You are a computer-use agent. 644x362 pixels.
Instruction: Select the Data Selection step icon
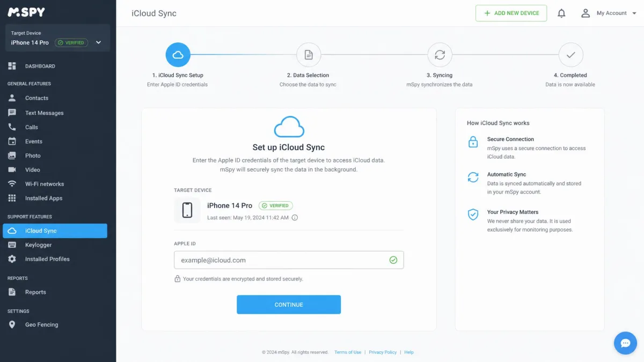click(309, 55)
